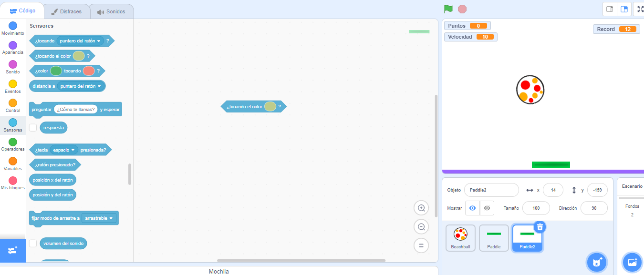The width and height of the screenshot is (644, 275).
Task: Select the Sonido block category
Action: point(13,67)
